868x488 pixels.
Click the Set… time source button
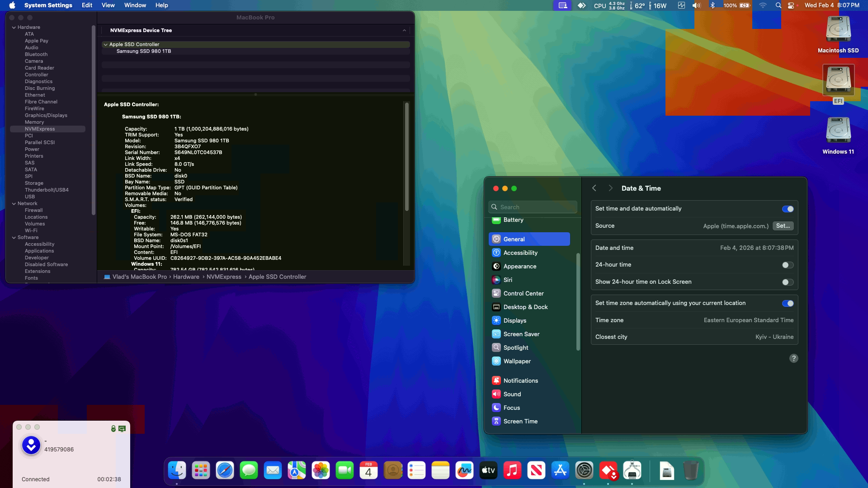point(783,226)
